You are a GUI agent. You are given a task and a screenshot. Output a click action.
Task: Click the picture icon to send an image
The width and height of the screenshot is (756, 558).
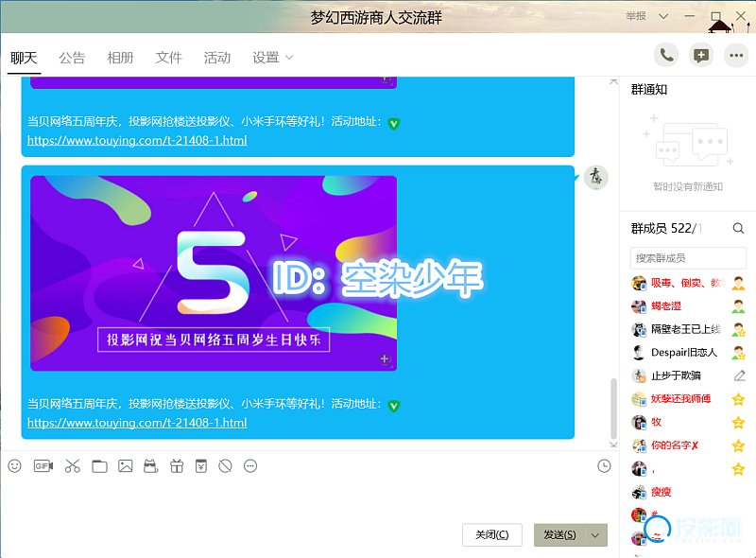point(125,466)
